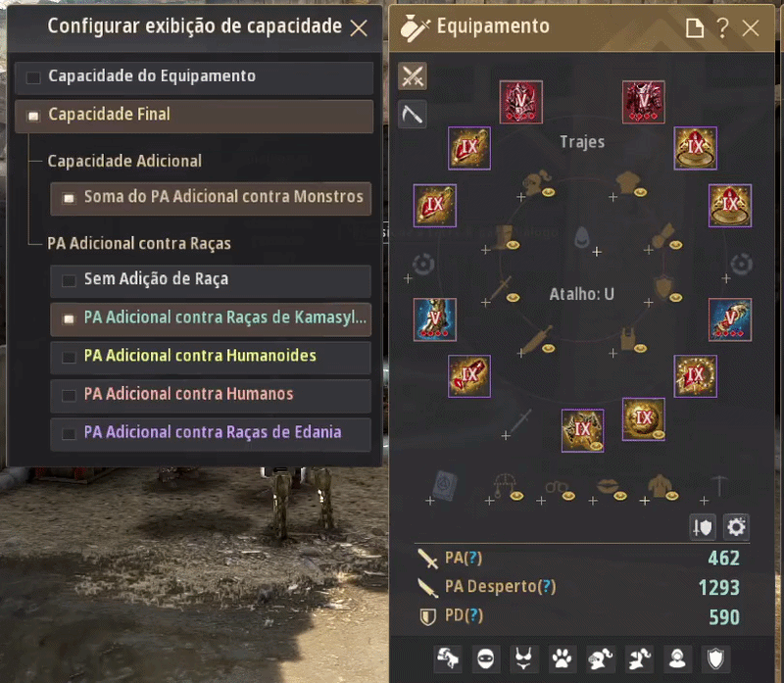Viewport: 784px width, 683px height.
Task: Open the help question mark in Equipamento
Action: pos(722,28)
